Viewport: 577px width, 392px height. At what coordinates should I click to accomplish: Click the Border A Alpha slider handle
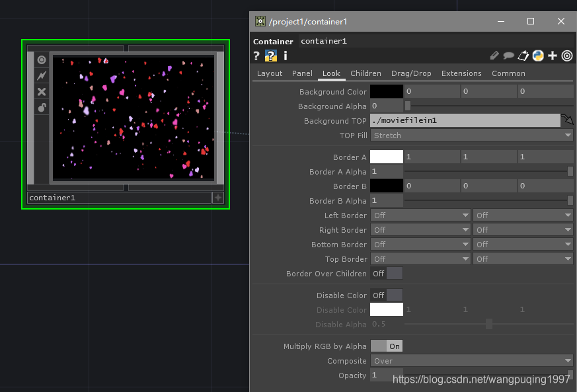[570, 171]
